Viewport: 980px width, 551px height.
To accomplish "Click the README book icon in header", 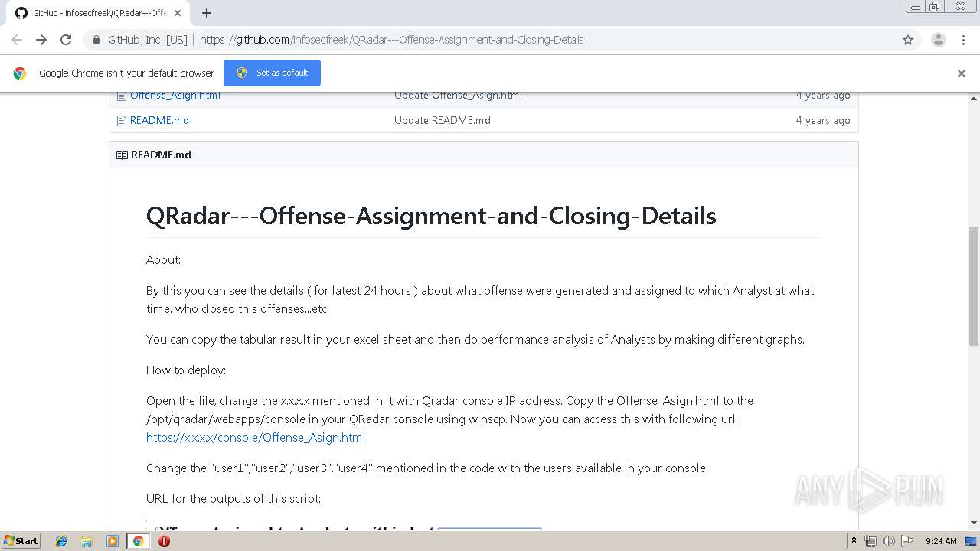I will 122,155.
